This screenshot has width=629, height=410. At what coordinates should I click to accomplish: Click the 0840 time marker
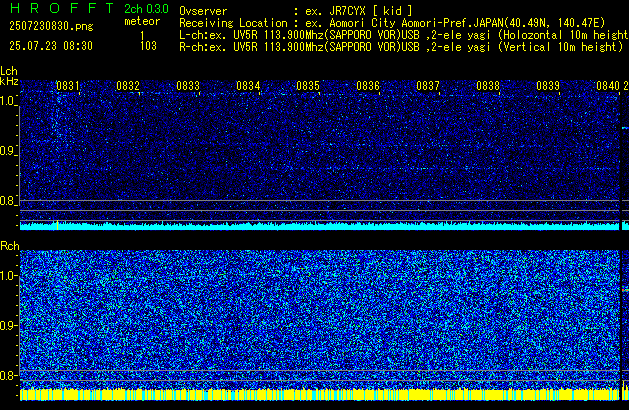tap(608, 86)
